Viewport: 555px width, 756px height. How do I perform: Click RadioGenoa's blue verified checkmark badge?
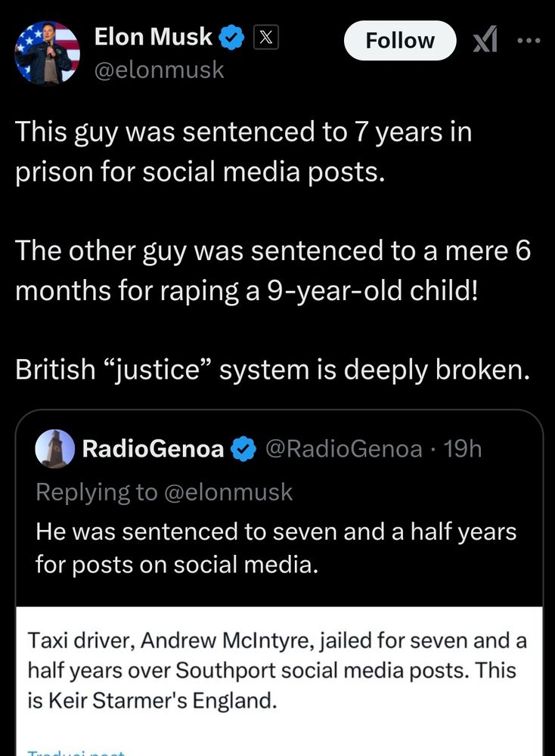pos(243,449)
